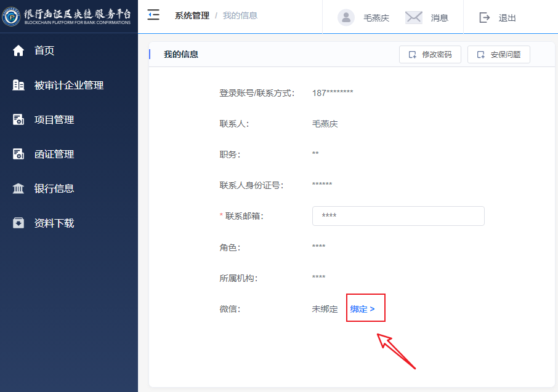This screenshot has width=558, height=392.
Task: Click the home icon in sidebar
Action: (18, 51)
